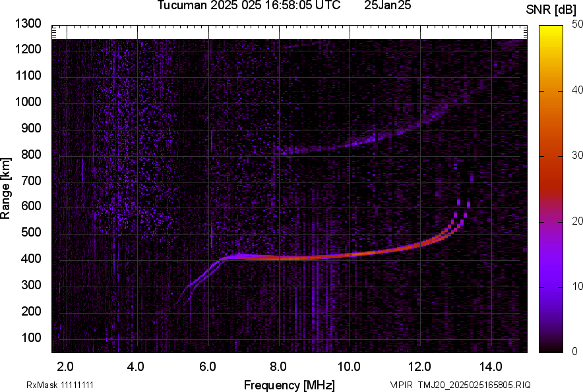Click the 'VIPIR' footer label
583x392 pixels.
point(401,385)
